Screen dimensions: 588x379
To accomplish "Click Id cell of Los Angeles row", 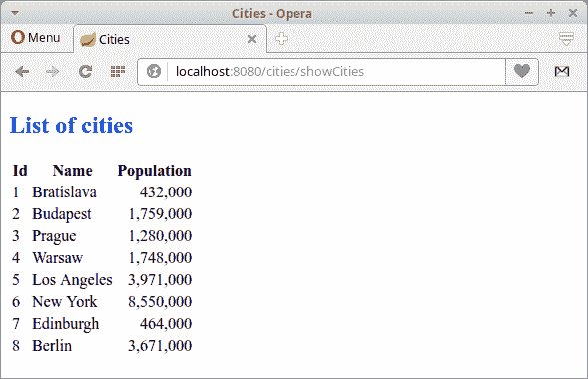I will pyautogui.click(x=16, y=280).
